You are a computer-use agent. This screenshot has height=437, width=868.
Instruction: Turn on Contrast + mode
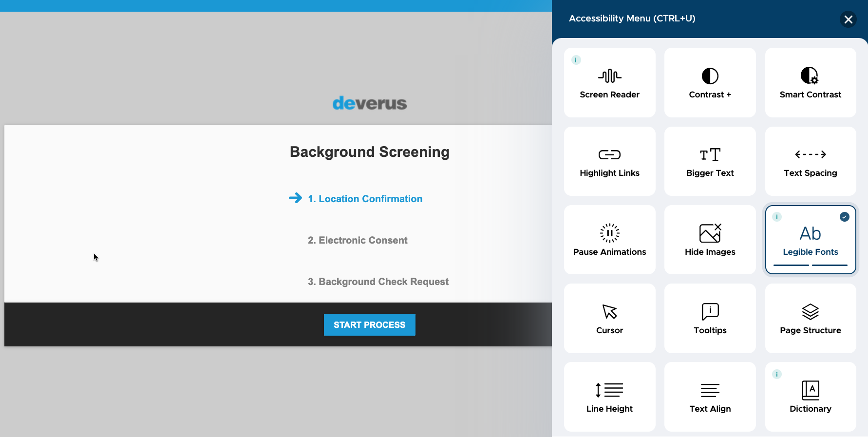710,82
